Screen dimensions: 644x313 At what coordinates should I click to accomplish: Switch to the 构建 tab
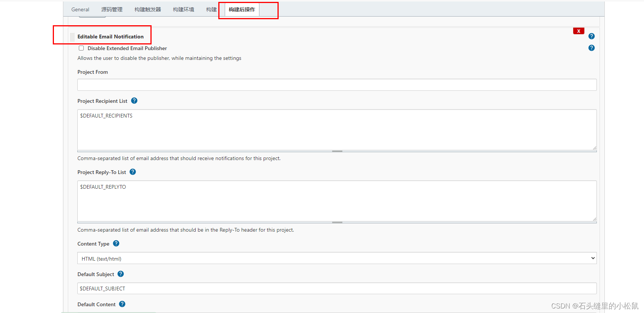212,9
